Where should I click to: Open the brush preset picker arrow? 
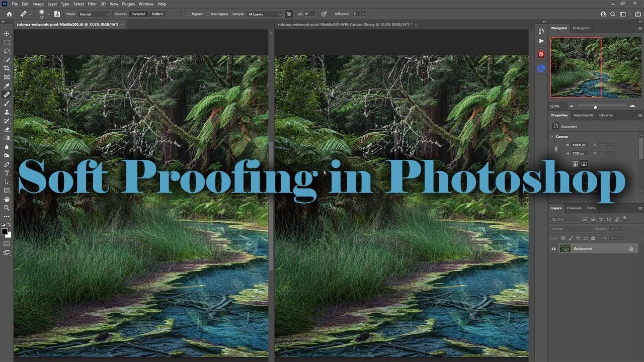[x=48, y=14]
